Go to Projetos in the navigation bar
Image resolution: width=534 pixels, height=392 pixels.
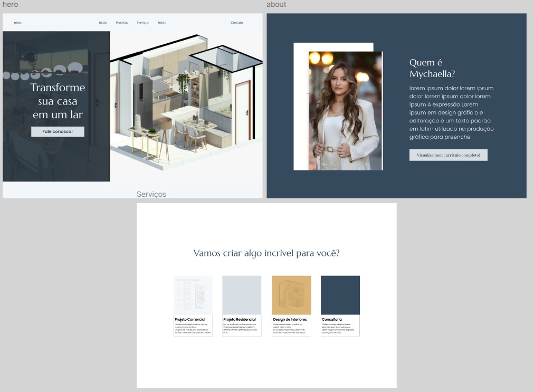pos(122,23)
